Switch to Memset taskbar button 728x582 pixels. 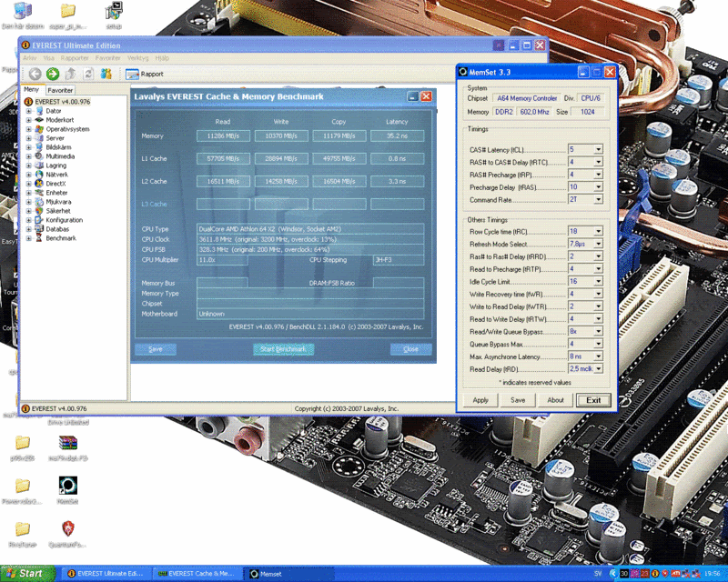pyautogui.click(x=289, y=574)
